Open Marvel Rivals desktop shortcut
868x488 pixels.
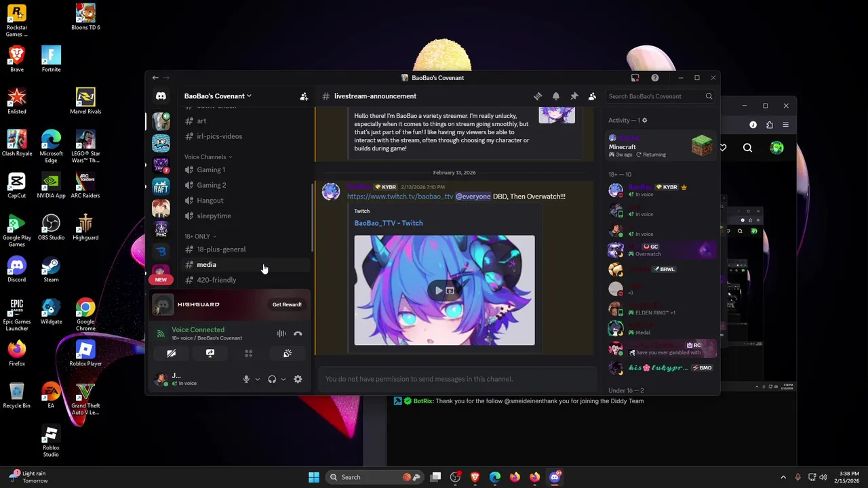85,102
